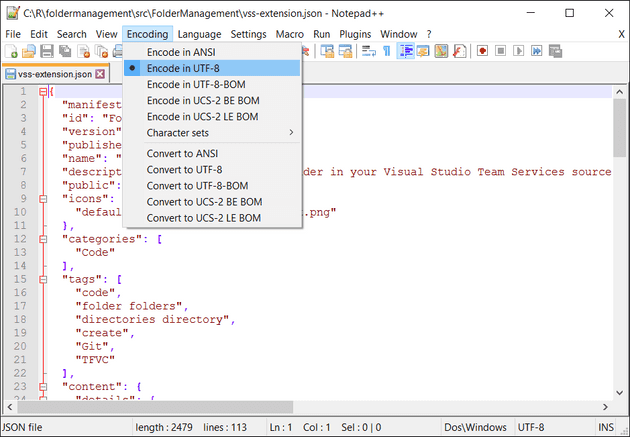Click the Stop recording macro icon
The image size is (630, 437).
[x=501, y=51]
